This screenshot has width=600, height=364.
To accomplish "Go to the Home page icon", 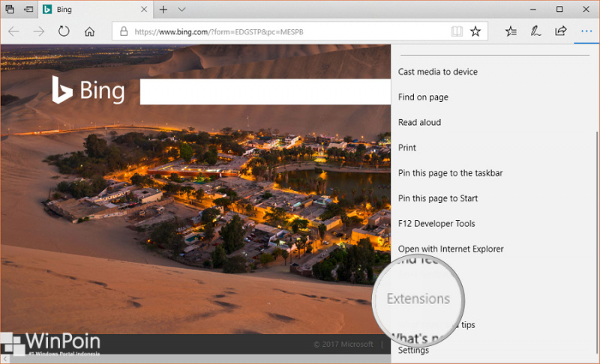I will click(x=89, y=31).
